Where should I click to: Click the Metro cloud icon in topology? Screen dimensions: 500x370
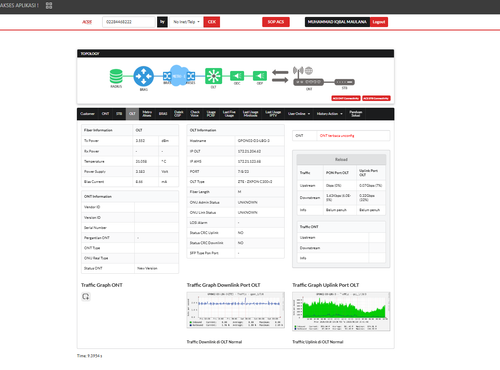179,76
